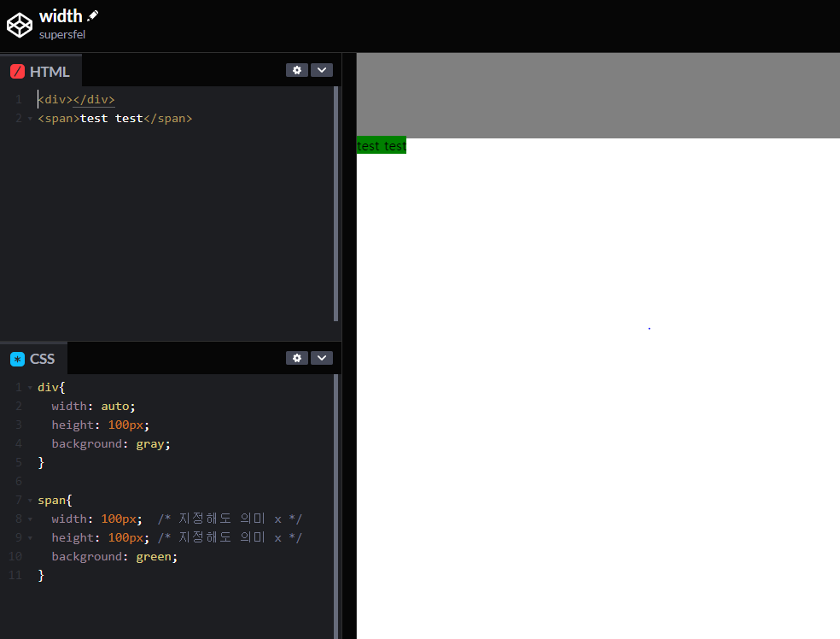This screenshot has height=639, width=840.
Task: Click CSS line number 10
Action: tap(15, 556)
